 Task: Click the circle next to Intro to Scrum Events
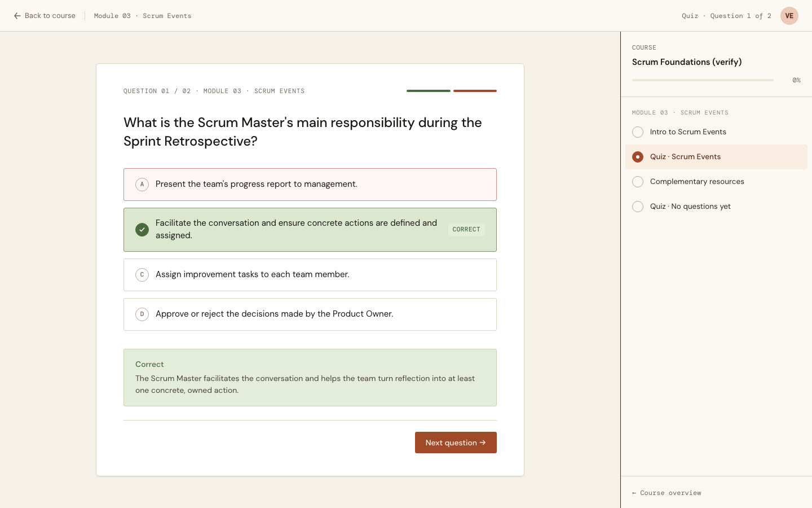coord(638,132)
